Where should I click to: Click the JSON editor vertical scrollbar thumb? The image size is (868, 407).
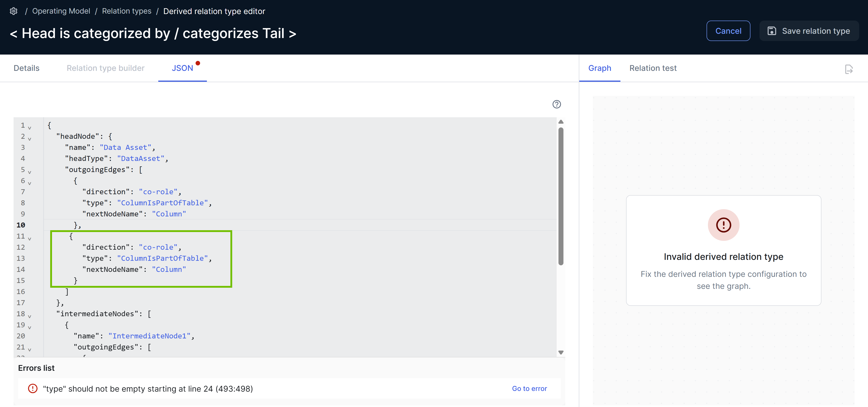561,196
